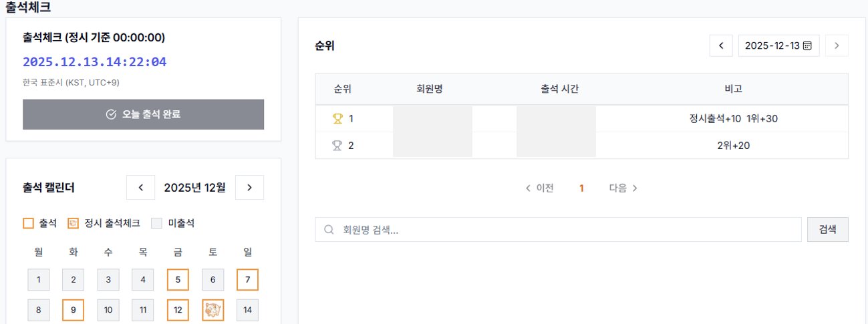Go to previous day in ranking
Viewport: 868px width, 324px height.
click(x=721, y=46)
